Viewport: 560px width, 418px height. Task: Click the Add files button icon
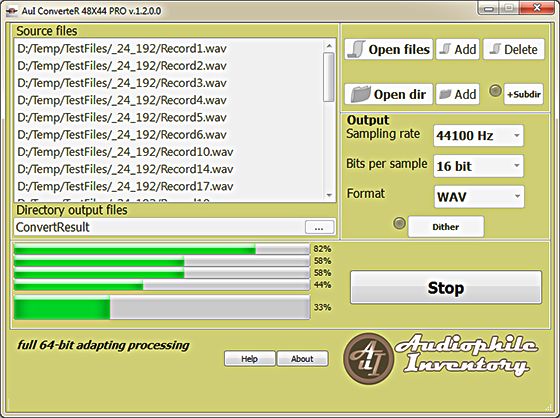(445, 49)
